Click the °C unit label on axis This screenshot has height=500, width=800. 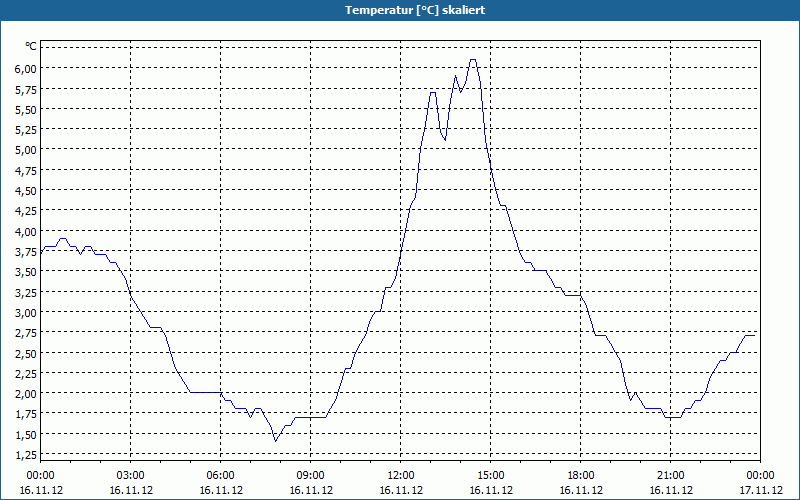tap(31, 46)
